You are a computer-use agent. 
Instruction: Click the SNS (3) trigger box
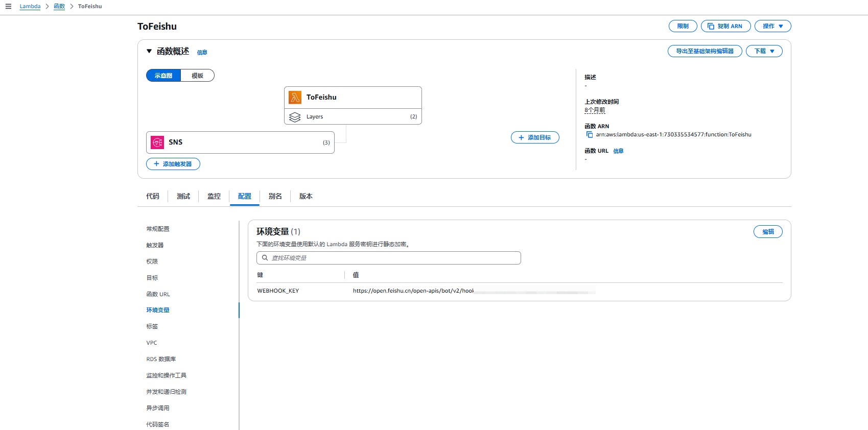coord(240,142)
